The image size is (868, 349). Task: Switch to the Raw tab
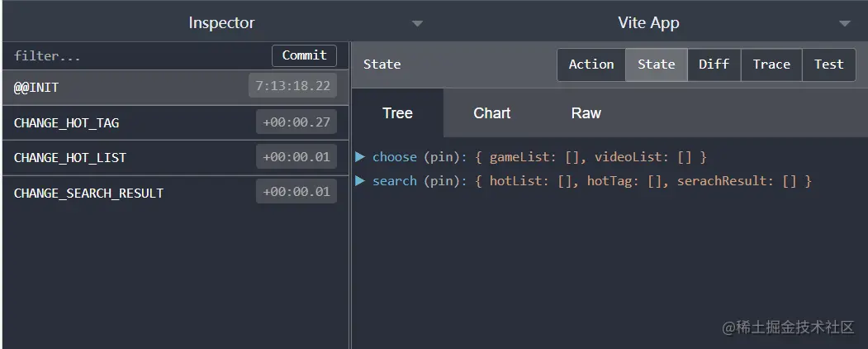[x=586, y=113]
